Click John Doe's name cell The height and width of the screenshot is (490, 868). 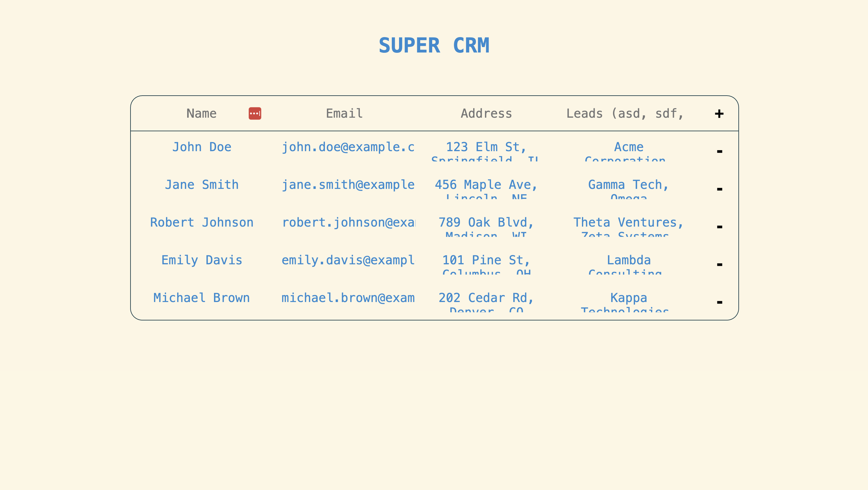202,147
